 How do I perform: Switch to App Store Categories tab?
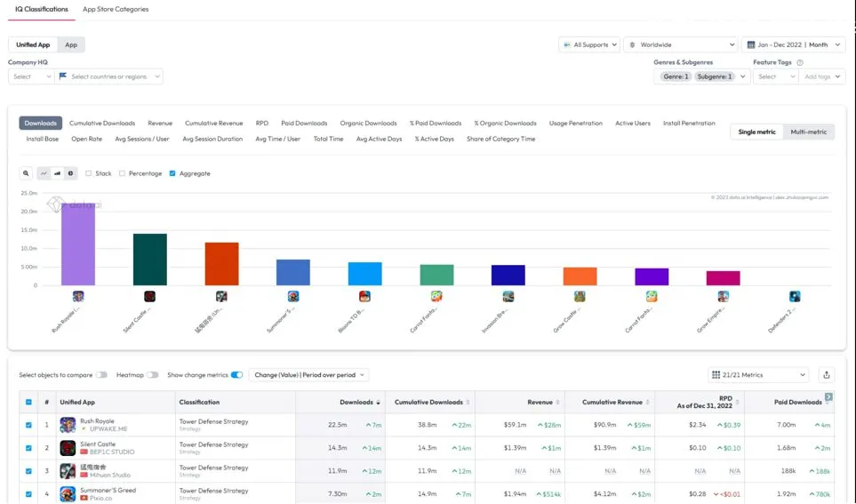(x=116, y=9)
